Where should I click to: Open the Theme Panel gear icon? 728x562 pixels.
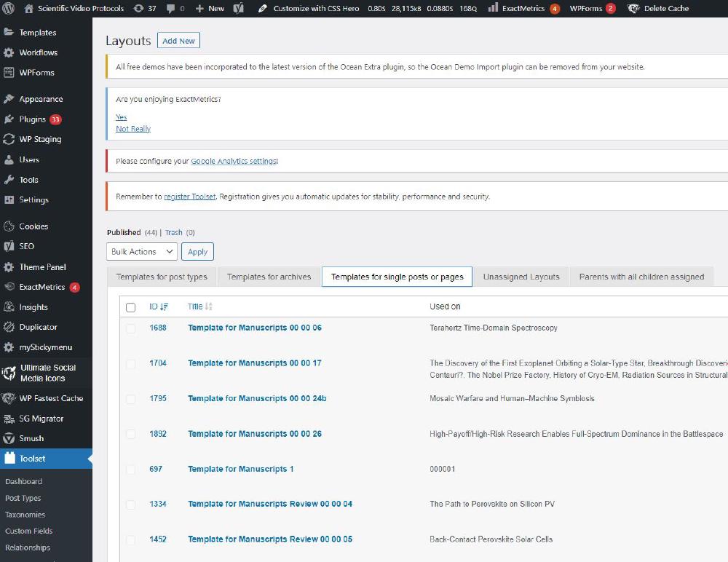click(9, 267)
